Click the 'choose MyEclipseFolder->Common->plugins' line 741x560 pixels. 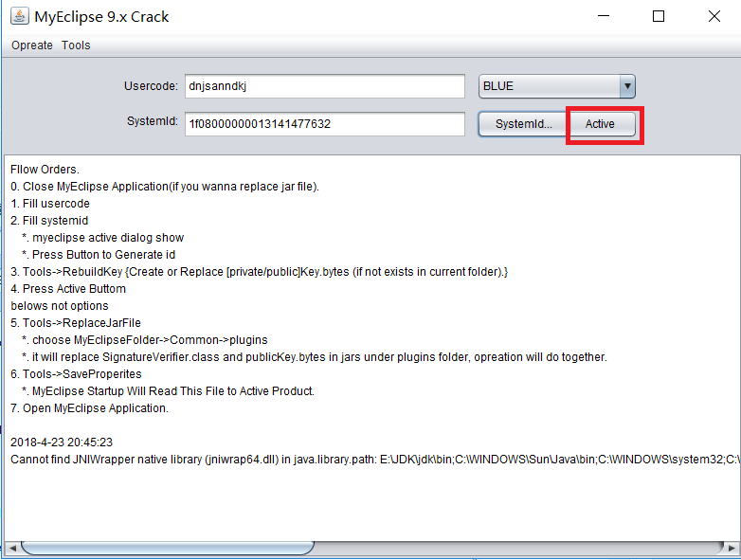(x=145, y=340)
